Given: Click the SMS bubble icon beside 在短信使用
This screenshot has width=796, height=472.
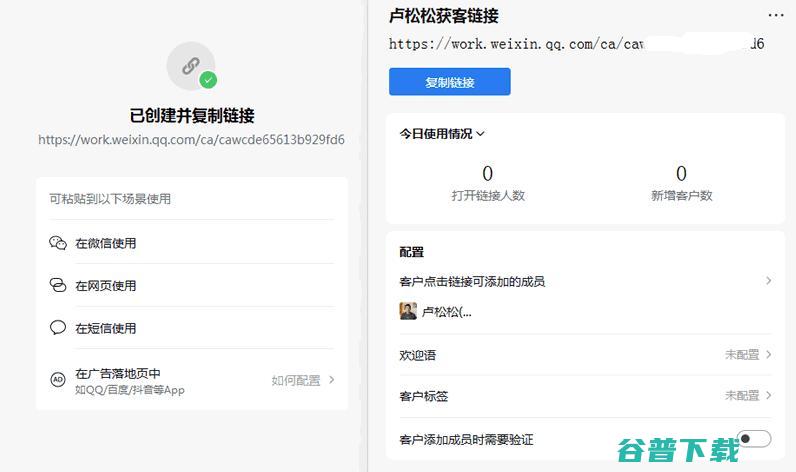Looking at the screenshot, I should [58, 327].
